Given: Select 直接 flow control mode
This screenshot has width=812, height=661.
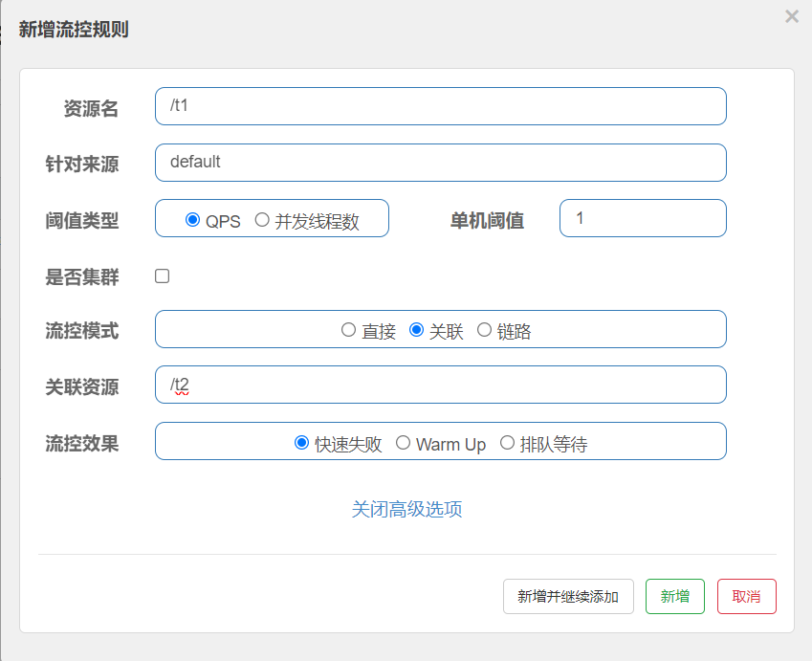Looking at the screenshot, I should coord(349,330).
